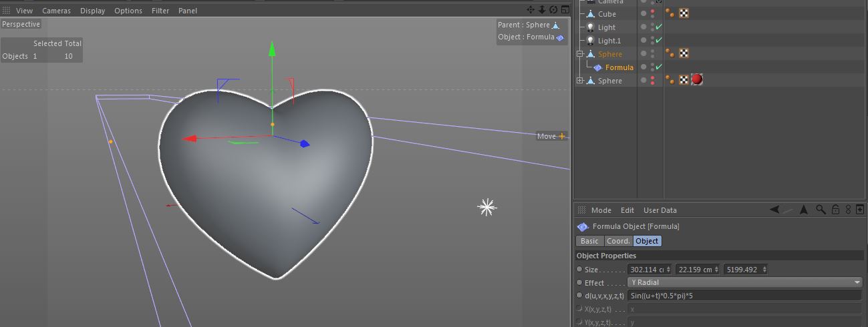Toggle orange Sphere visibility dots
The image size is (868, 327).
click(652, 54)
